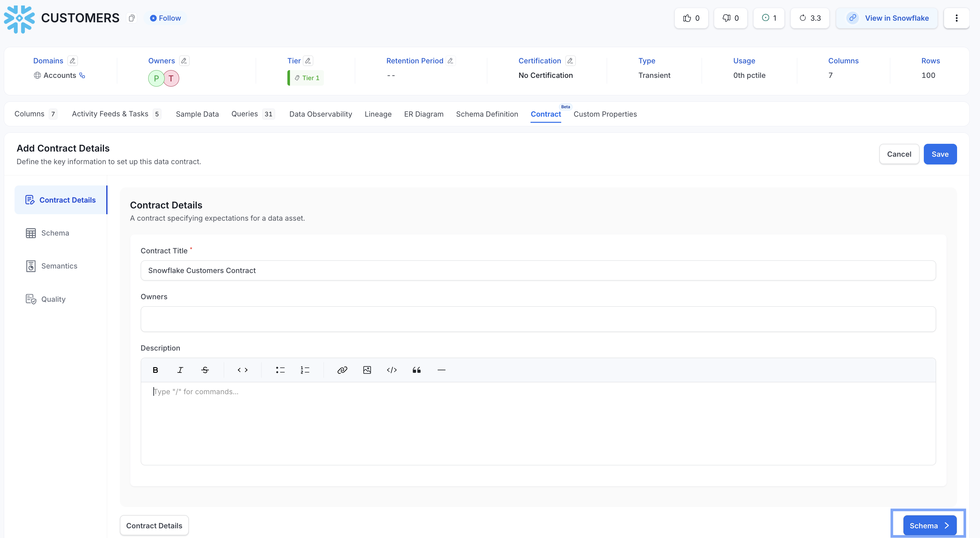This screenshot has width=980, height=538.
Task: Insert bullet list in description
Action: pyautogui.click(x=280, y=370)
